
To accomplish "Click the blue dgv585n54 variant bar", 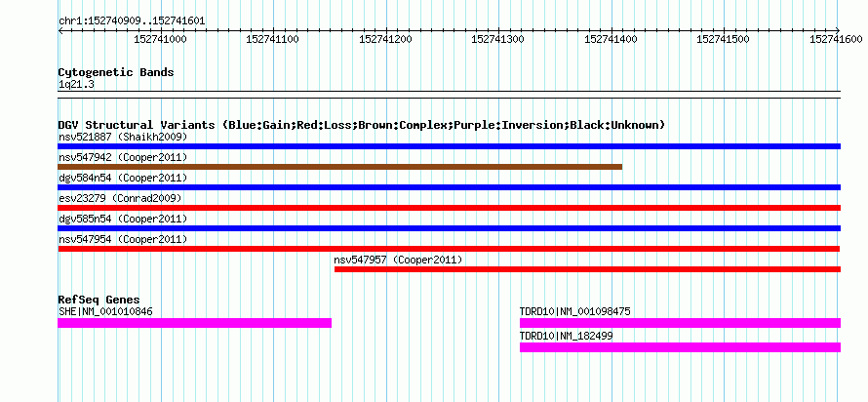I will point(449,228).
